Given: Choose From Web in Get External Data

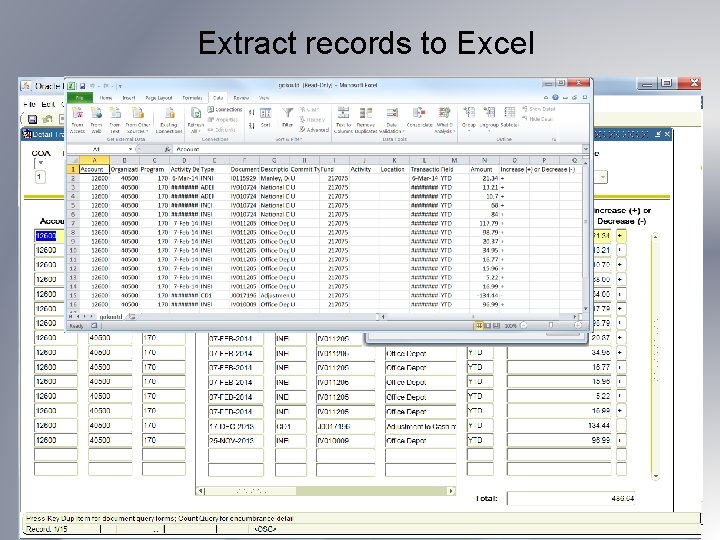Looking at the screenshot, I should click(x=96, y=119).
